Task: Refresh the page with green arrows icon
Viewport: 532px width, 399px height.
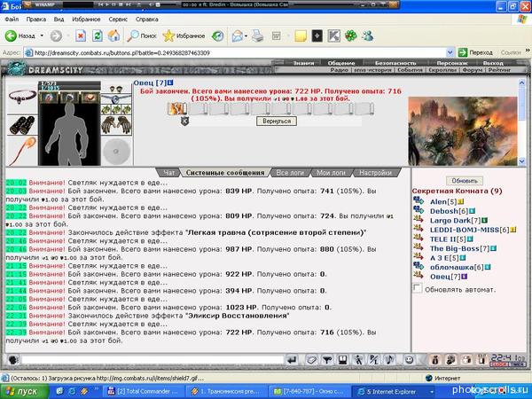Action: click(x=98, y=35)
